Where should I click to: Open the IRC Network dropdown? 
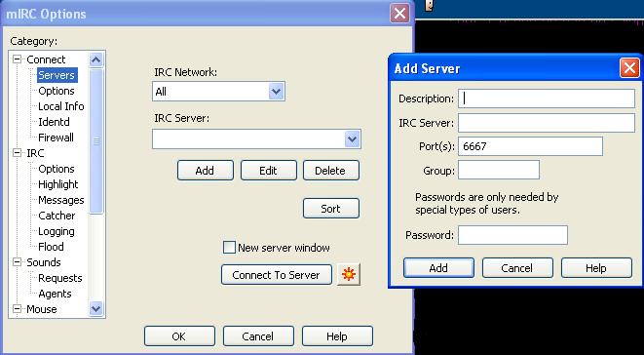(x=276, y=92)
